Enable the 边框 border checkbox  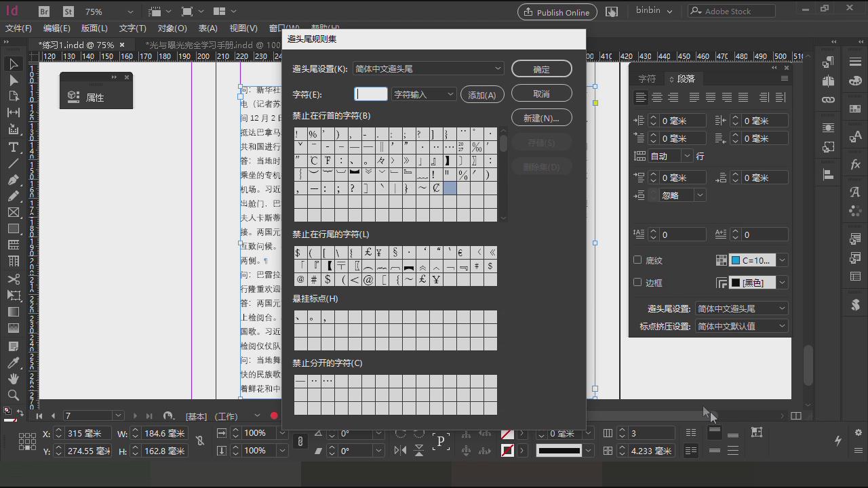(x=637, y=283)
